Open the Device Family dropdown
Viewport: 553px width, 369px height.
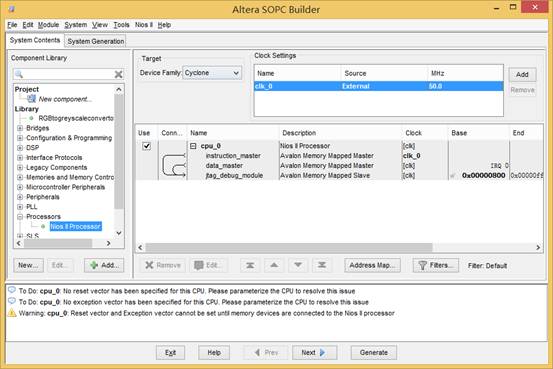click(x=212, y=73)
